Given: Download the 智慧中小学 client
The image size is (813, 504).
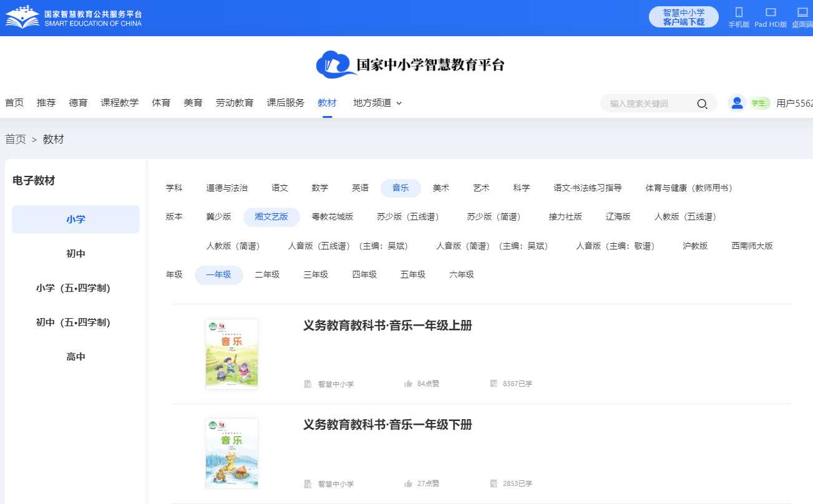Looking at the screenshot, I should 684,17.
